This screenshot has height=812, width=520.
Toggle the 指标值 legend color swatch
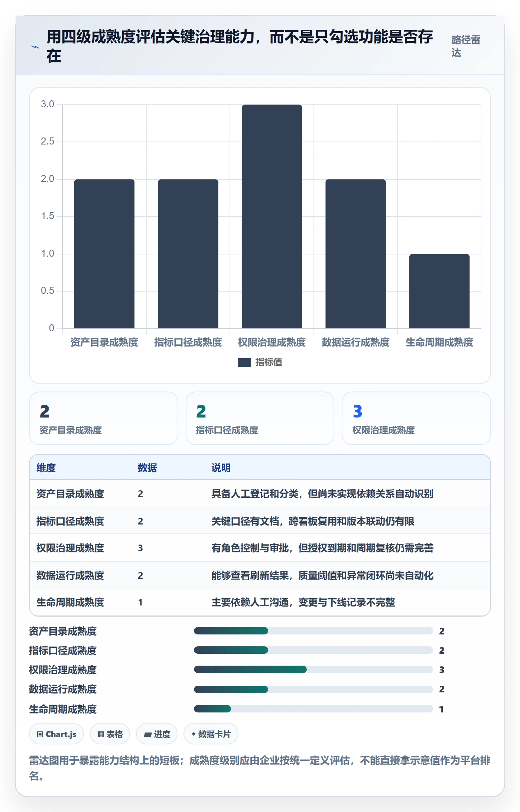[244, 363]
